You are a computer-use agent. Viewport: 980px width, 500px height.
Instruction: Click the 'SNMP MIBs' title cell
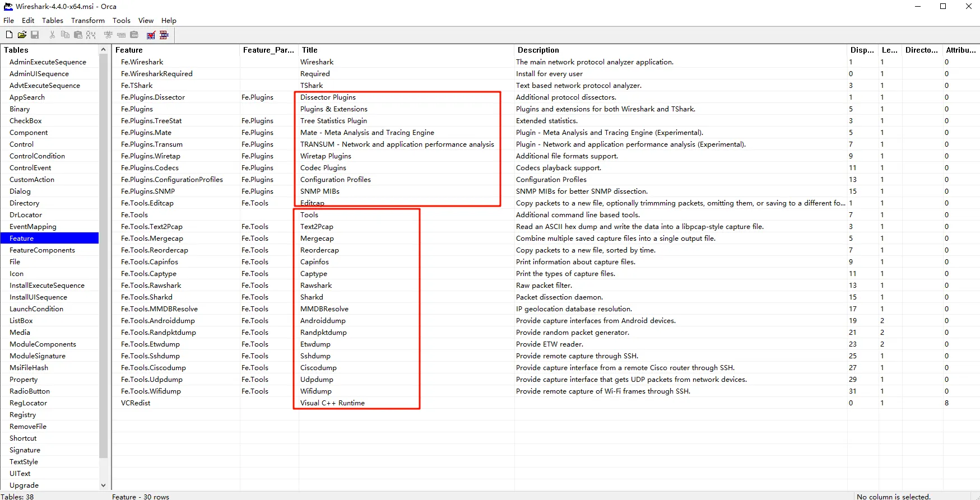tap(320, 191)
